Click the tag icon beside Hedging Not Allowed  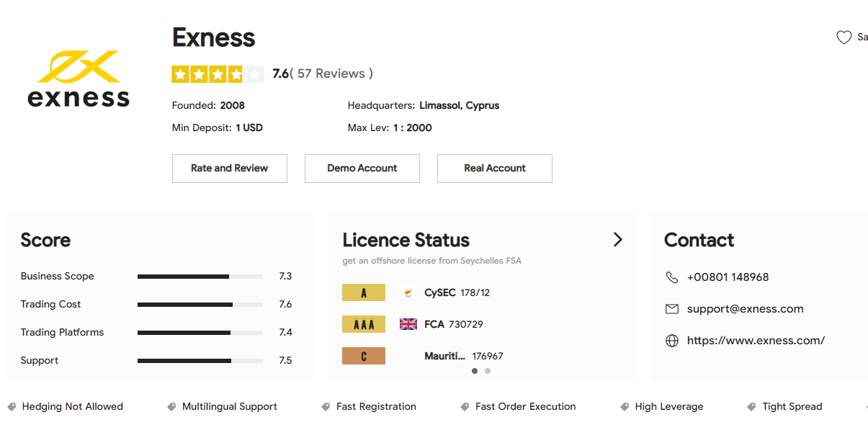click(12, 407)
